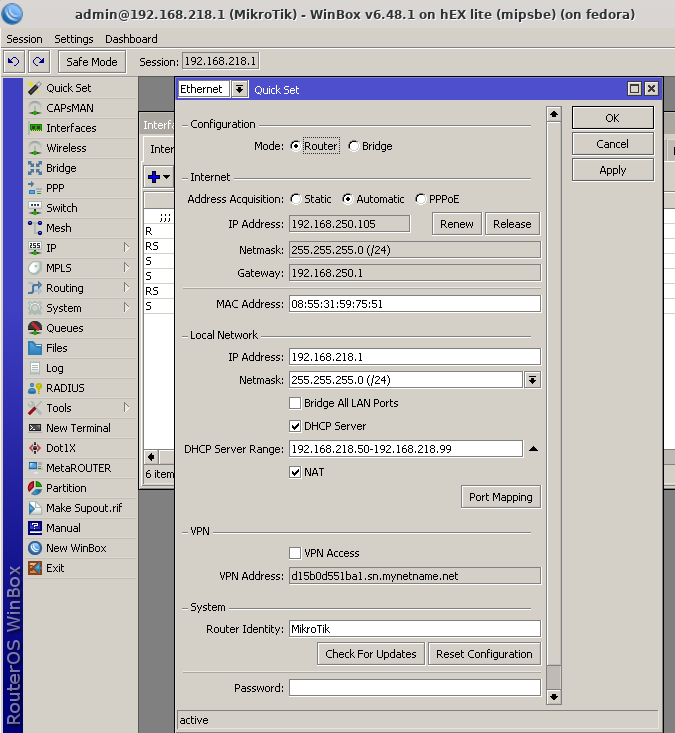The height and width of the screenshot is (733, 675).
Task: Expand the IP submenu
Action: point(126,247)
